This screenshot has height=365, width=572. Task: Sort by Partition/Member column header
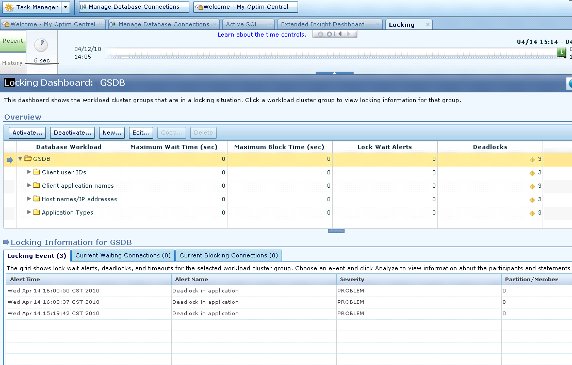point(537,279)
